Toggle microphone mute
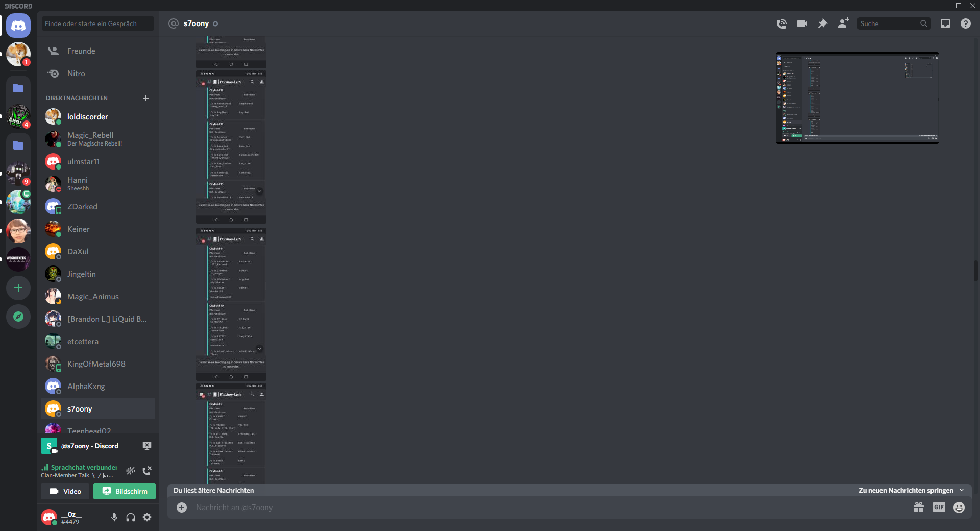Screen dimensions: 980x531 pyautogui.click(x=114, y=517)
